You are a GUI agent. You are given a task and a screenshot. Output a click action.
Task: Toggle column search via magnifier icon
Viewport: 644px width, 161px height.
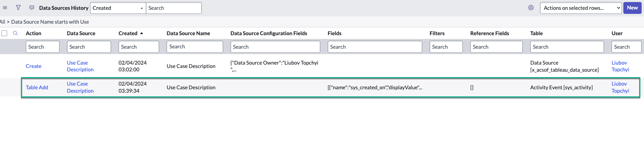pyautogui.click(x=15, y=33)
